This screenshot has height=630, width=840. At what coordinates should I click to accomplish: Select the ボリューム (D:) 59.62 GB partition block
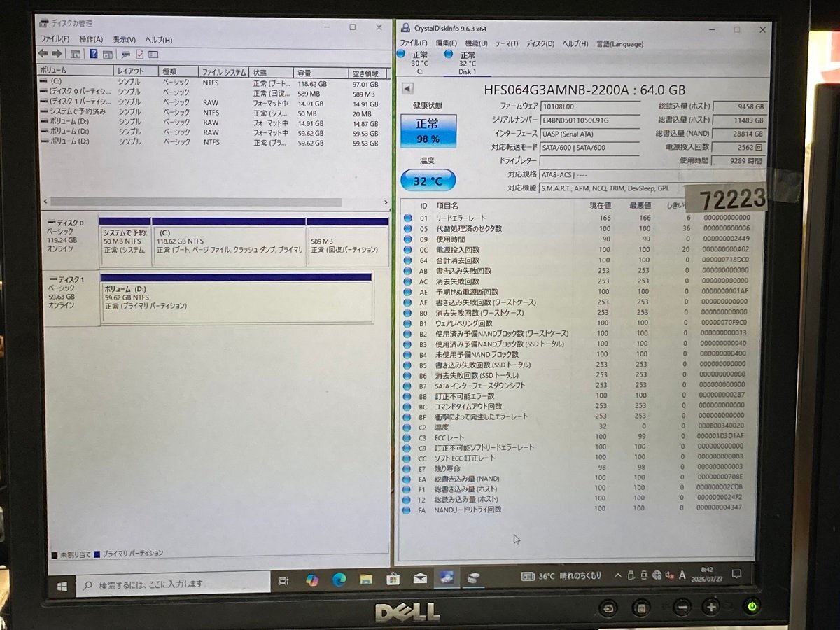coord(236,299)
